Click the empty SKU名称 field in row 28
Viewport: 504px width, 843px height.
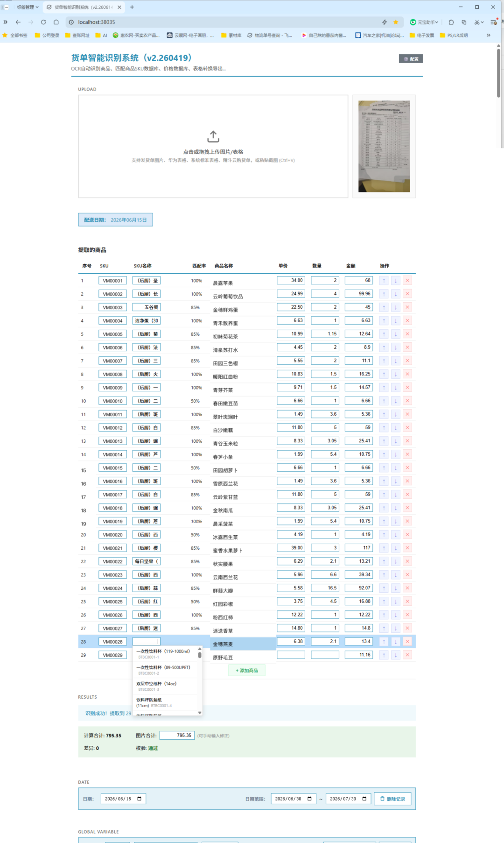tap(147, 642)
